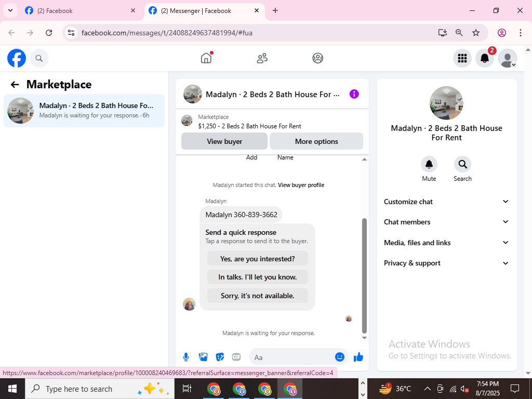
Task: Show hidden system tray icons chevron
Action: 428,389
